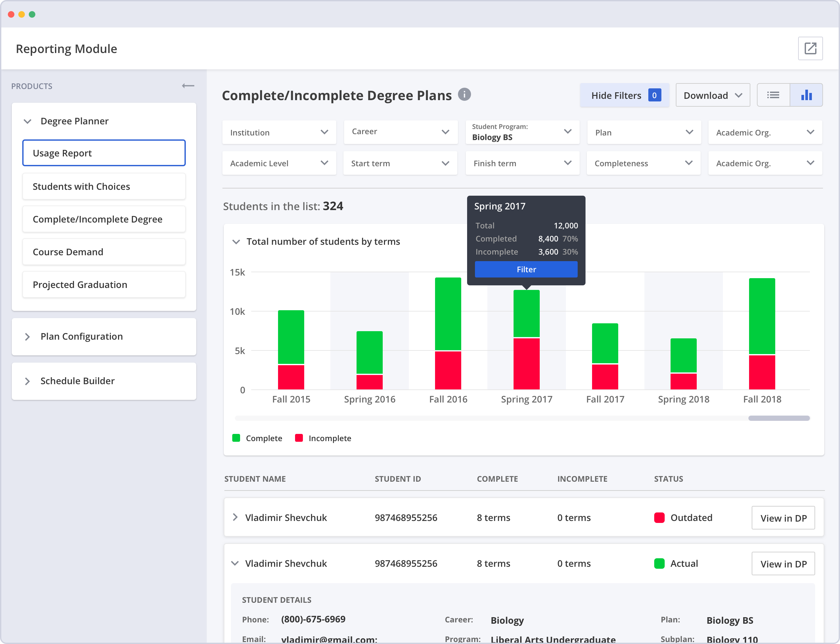
Task: Open the Completeness dropdown filter
Action: [x=642, y=163]
